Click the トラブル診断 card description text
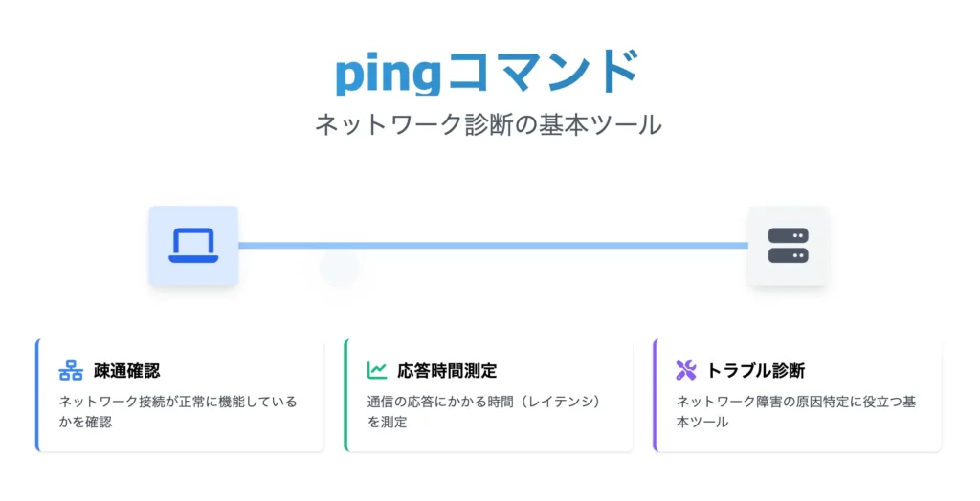This screenshot has width=980, height=501. 795,412
